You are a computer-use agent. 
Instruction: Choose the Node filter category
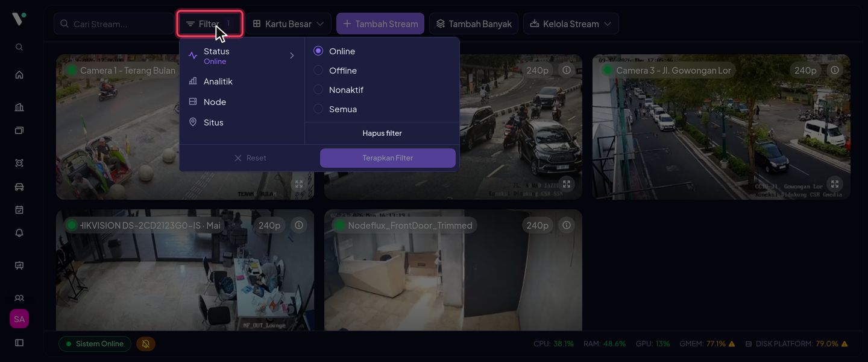click(242, 102)
